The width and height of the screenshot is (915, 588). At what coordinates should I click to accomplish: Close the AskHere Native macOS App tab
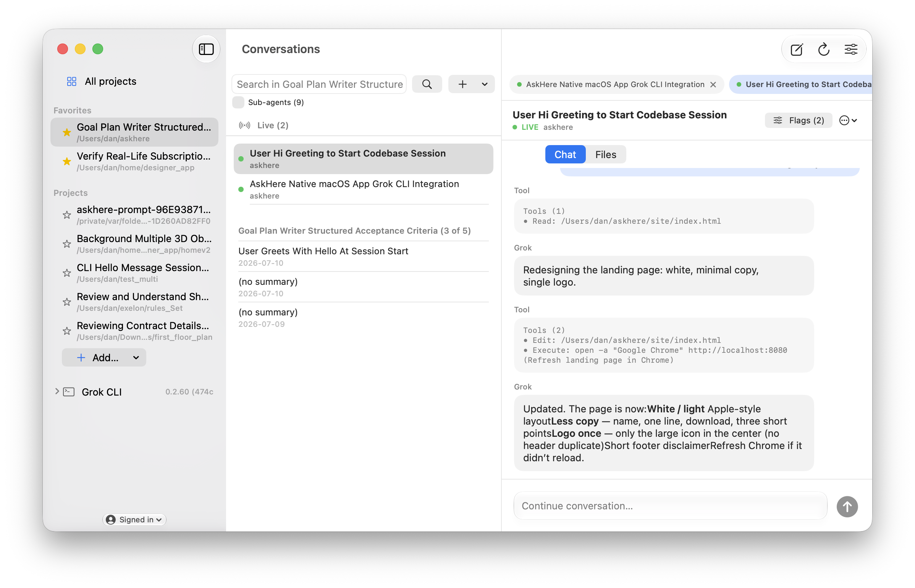pos(713,84)
